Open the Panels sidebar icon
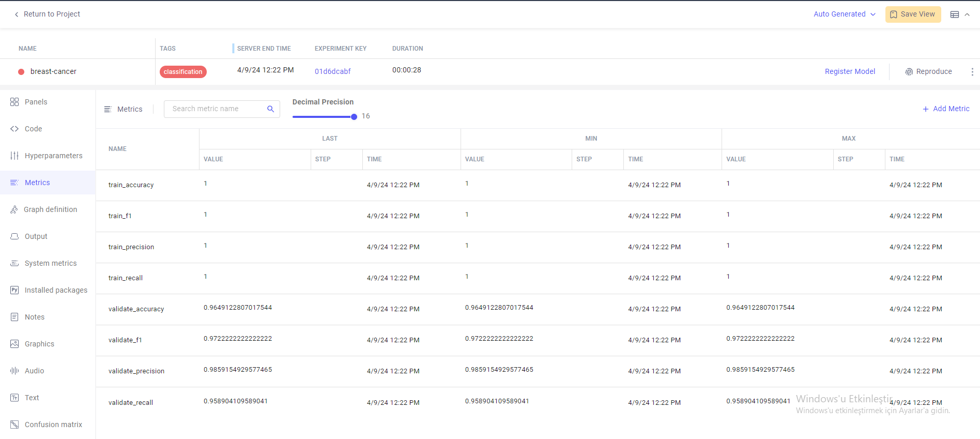Image resolution: width=980 pixels, height=439 pixels. tap(14, 102)
